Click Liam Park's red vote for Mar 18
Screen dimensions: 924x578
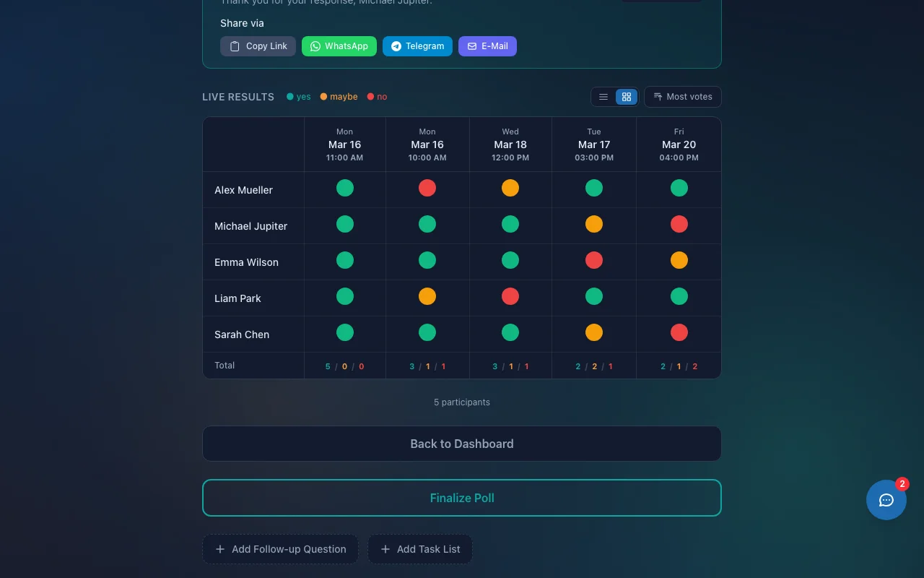(x=510, y=296)
